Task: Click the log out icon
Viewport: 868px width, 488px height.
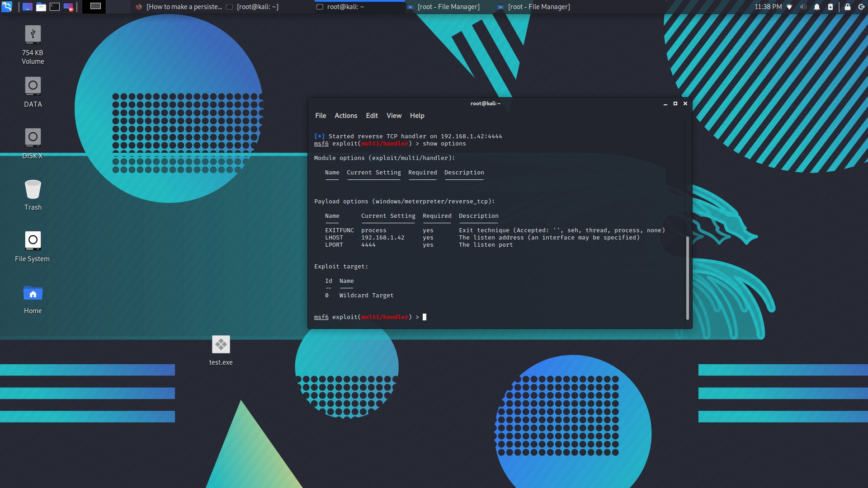Action: coord(861,7)
